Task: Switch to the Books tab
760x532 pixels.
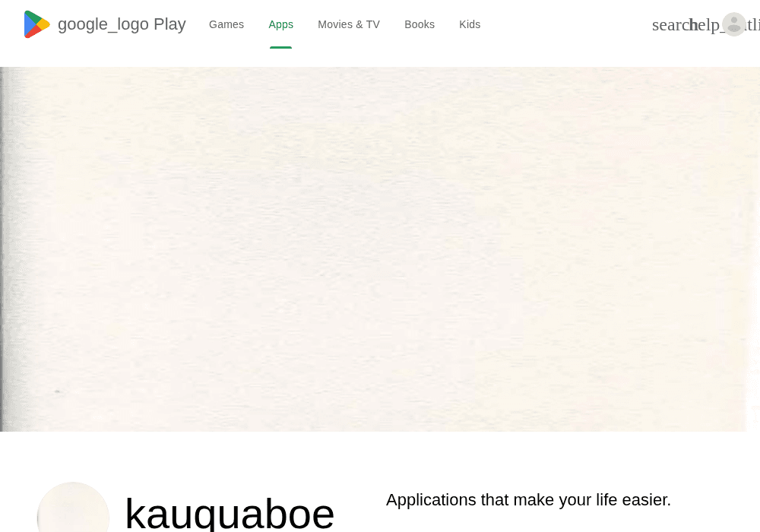Action: point(420,24)
